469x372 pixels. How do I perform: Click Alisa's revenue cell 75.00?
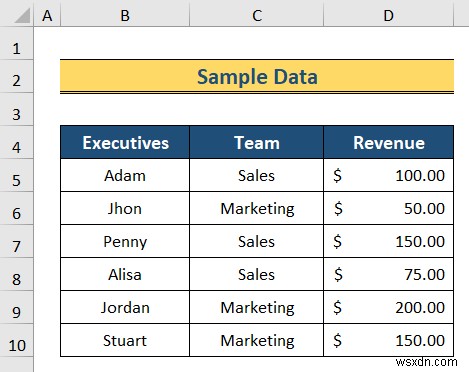(x=388, y=274)
